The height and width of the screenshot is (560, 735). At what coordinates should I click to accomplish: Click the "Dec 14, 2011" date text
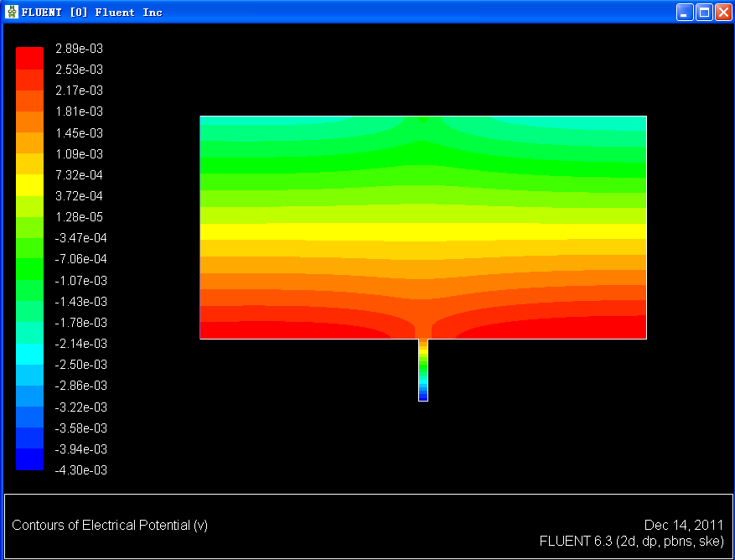pyautogui.click(x=684, y=525)
